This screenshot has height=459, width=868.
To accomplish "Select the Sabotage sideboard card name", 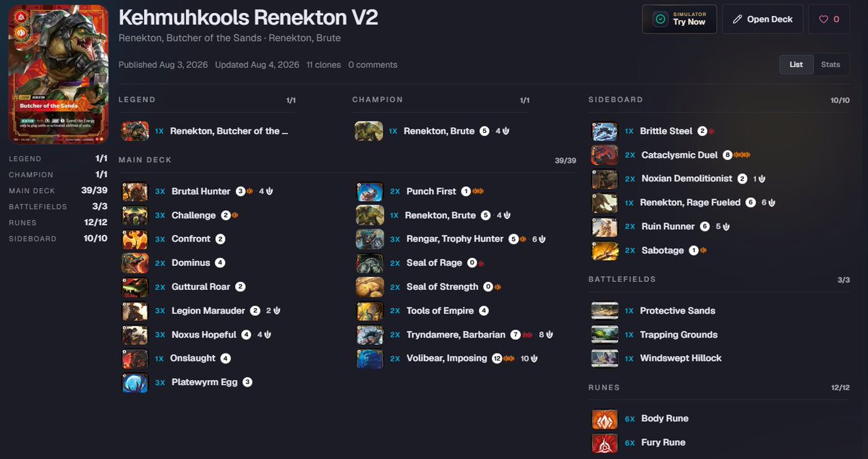I will (663, 251).
